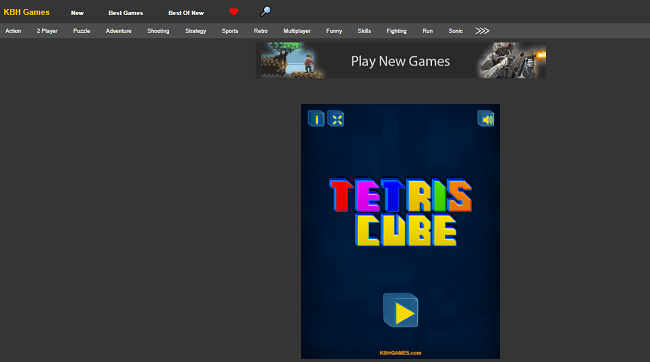Image resolution: width=650 pixels, height=362 pixels.
Task: Open the Shooting category
Action: (158, 31)
